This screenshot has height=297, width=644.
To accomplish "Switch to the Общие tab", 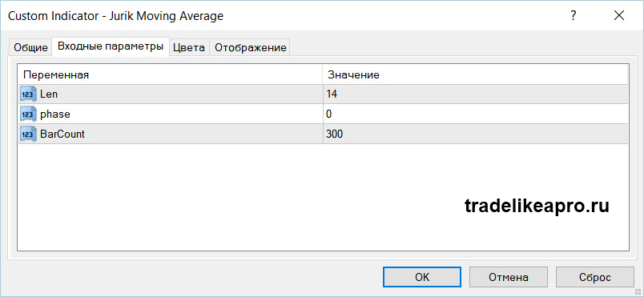I will tap(30, 47).
